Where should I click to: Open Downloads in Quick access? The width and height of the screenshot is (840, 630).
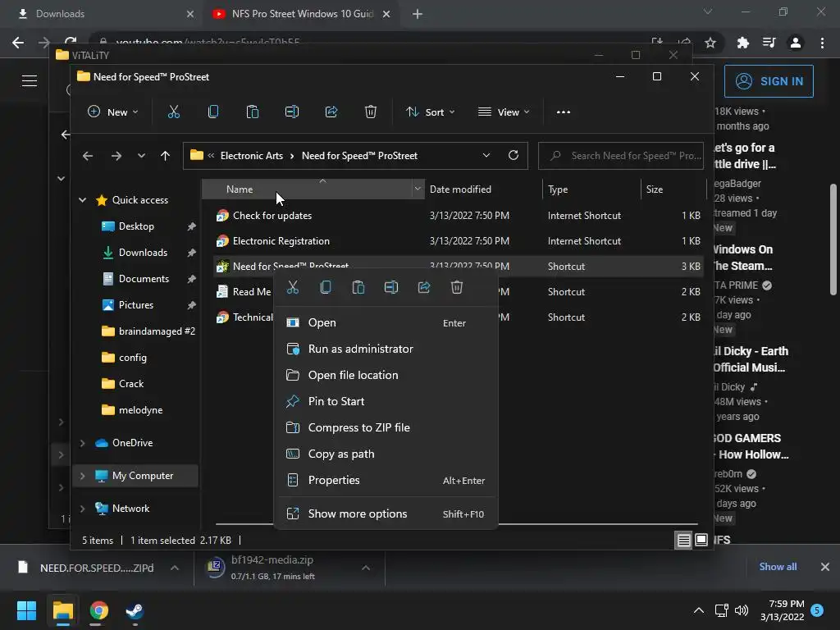pos(143,253)
